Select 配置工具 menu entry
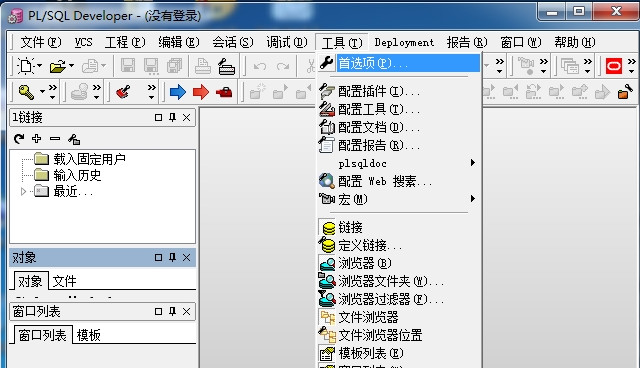 coord(399,109)
